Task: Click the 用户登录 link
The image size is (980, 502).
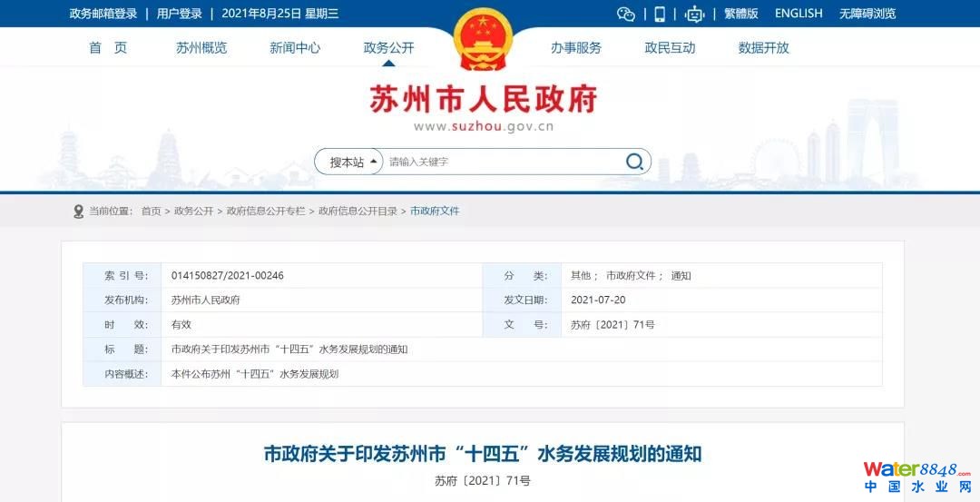Action: [180, 14]
